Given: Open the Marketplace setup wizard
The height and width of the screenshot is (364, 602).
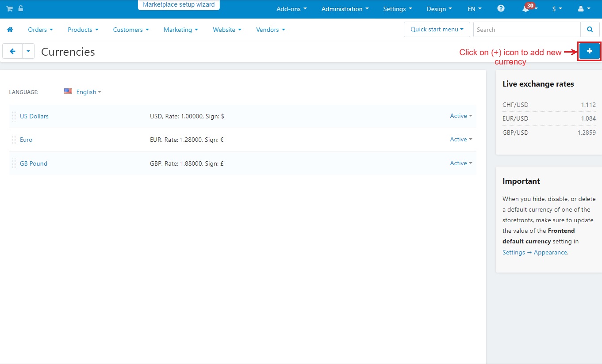Looking at the screenshot, I should pos(179,5).
